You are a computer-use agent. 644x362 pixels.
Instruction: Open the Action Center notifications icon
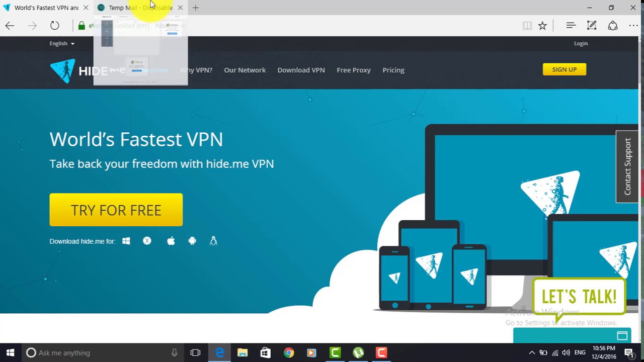point(629,353)
